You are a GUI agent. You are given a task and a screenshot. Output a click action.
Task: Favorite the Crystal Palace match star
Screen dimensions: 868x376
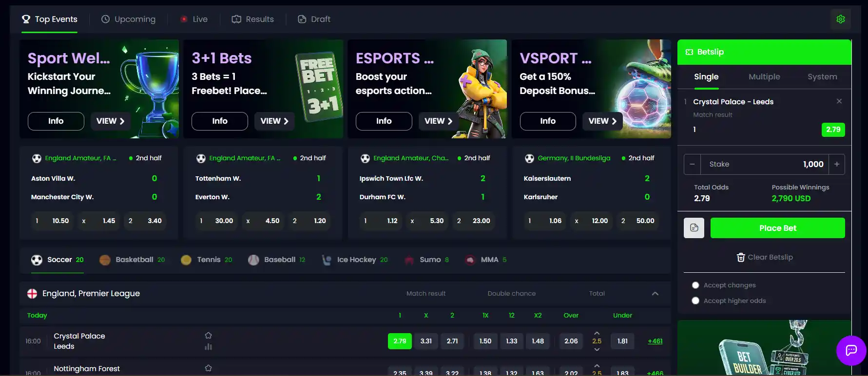209,336
